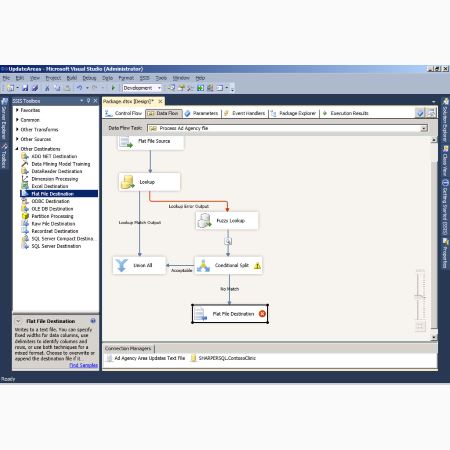This screenshot has width=450, height=450.
Task: Click the Undo toolbar icon
Action: click(x=79, y=88)
